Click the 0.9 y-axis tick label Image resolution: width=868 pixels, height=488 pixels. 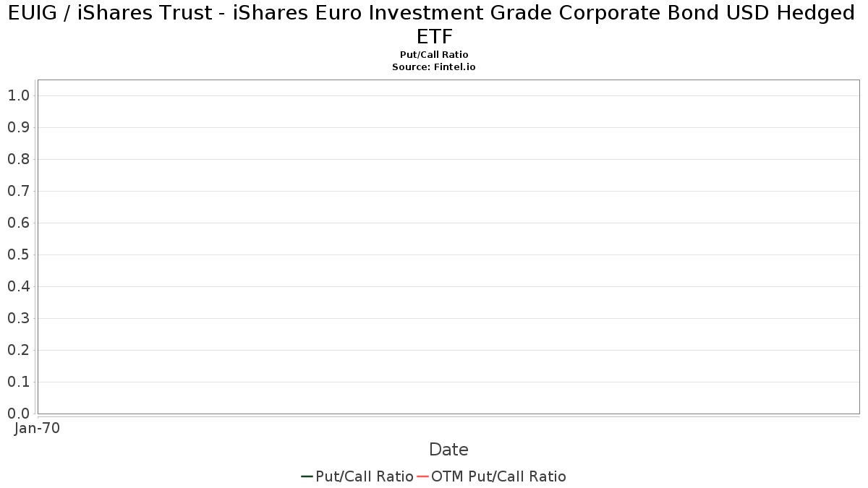pos(18,127)
